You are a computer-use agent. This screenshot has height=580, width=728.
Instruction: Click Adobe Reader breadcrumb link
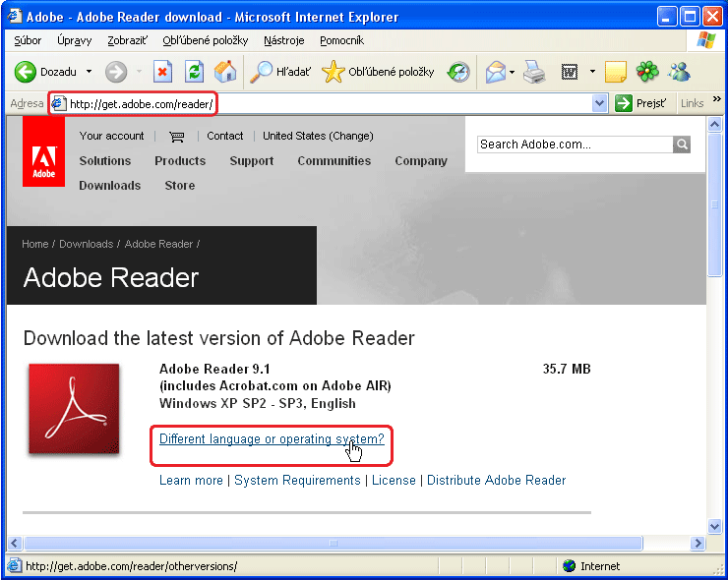[158, 244]
